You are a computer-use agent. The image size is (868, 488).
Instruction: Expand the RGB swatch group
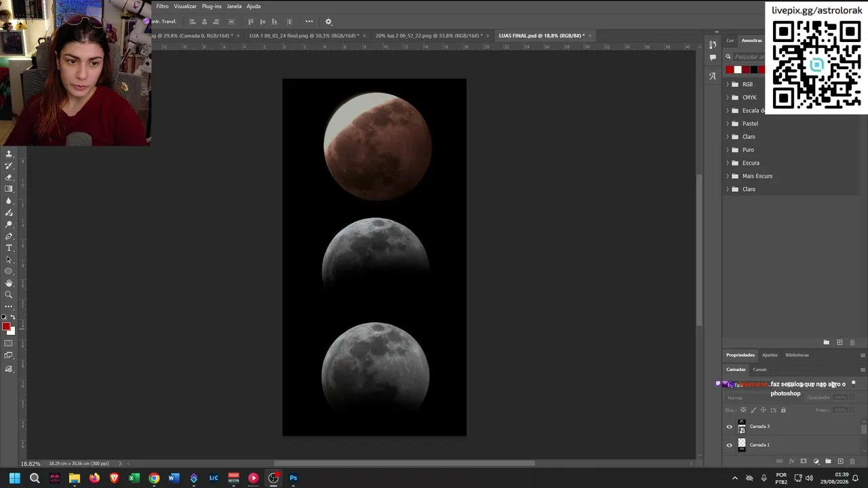point(728,85)
